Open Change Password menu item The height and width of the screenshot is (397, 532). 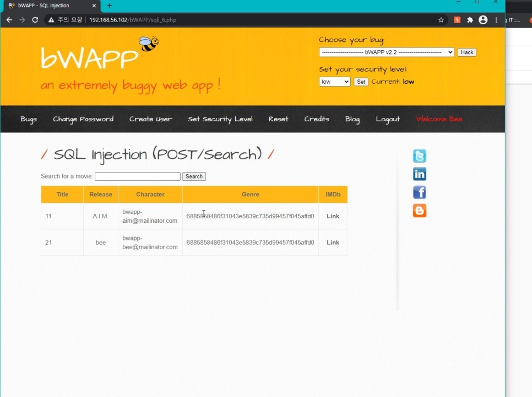[x=83, y=119]
